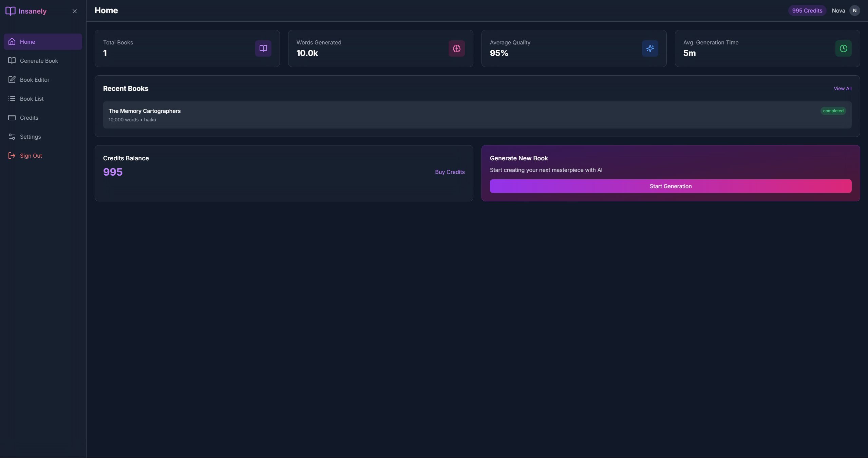Click View All recent books link
The image size is (868, 458).
[842, 88]
